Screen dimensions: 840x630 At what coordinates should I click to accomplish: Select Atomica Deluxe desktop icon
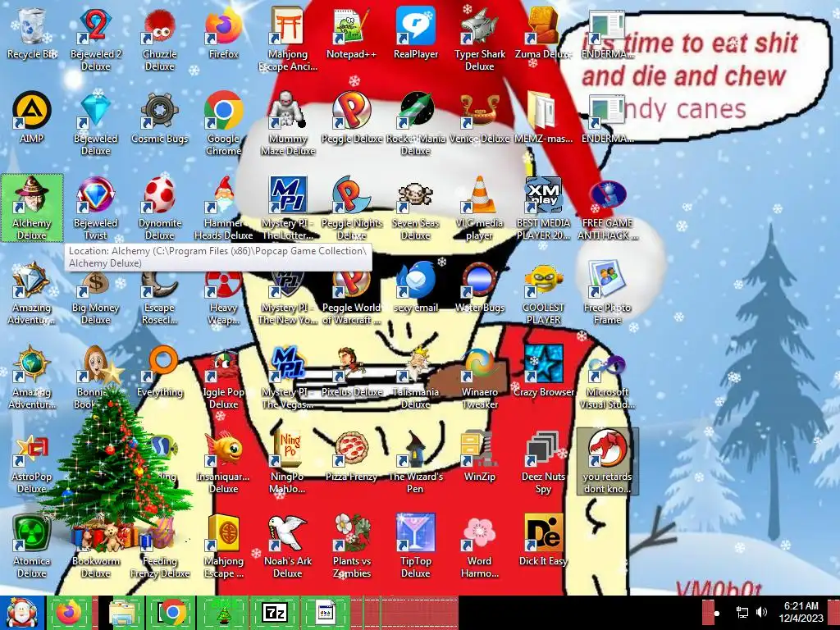coord(32,546)
